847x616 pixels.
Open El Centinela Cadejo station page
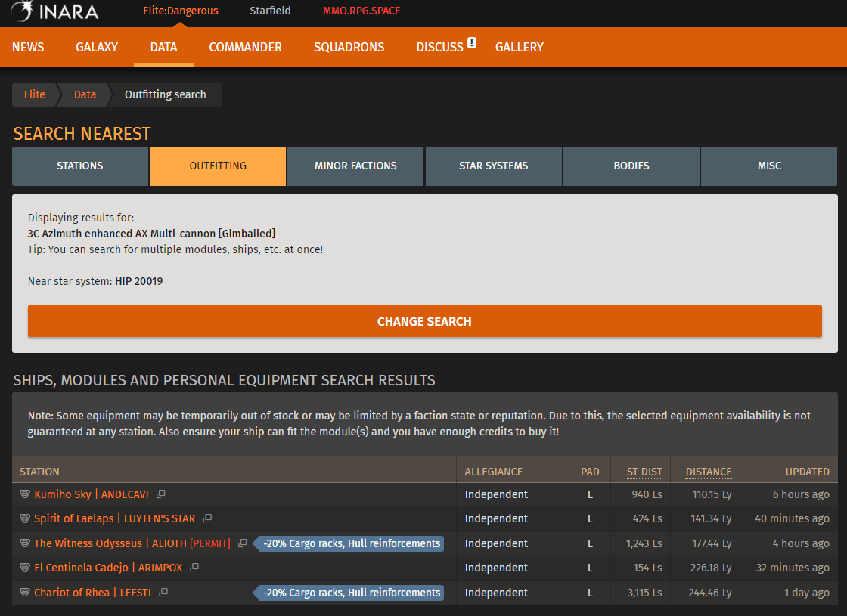click(x=81, y=568)
